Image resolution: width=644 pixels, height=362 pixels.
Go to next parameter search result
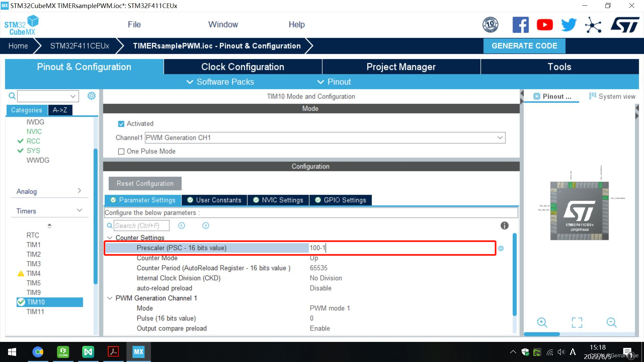coord(206,226)
